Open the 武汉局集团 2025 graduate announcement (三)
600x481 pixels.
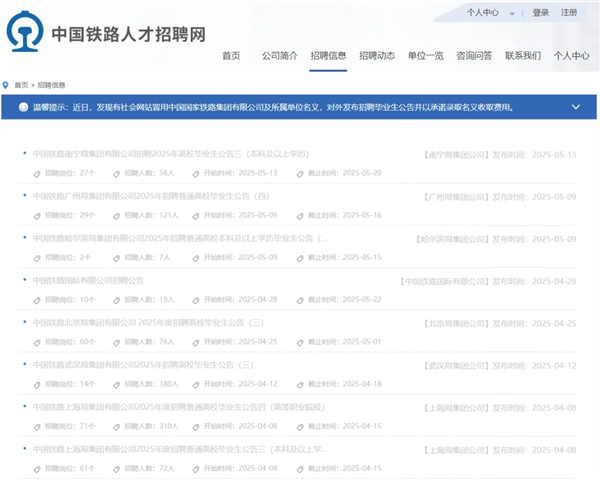pyautogui.click(x=143, y=365)
